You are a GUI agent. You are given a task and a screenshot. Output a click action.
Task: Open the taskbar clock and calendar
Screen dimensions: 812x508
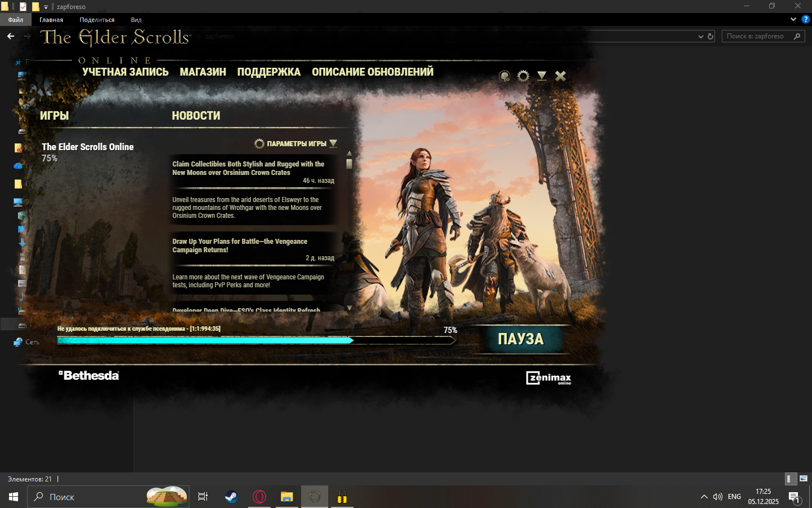coord(764,497)
